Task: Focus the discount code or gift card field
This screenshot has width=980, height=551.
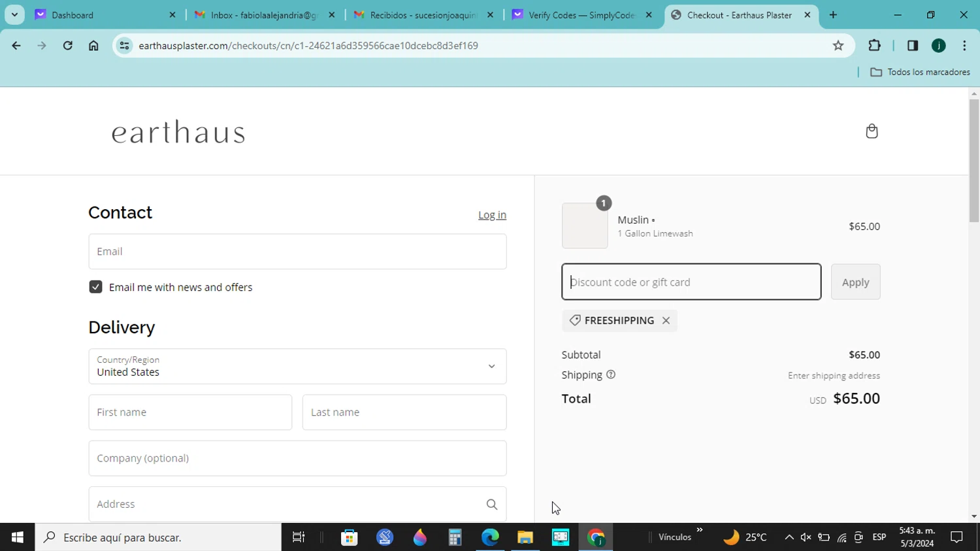Action: pyautogui.click(x=691, y=282)
